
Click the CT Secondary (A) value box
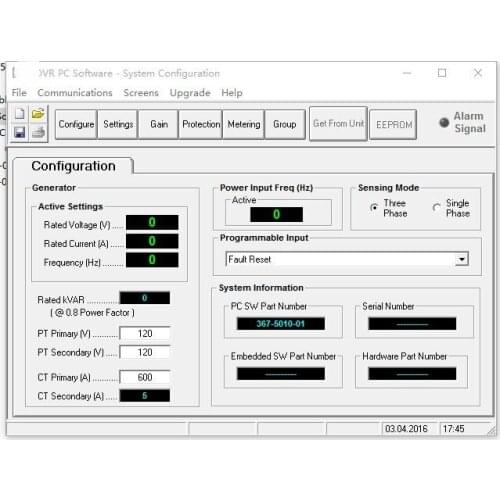pyautogui.click(x=145, y=396)
